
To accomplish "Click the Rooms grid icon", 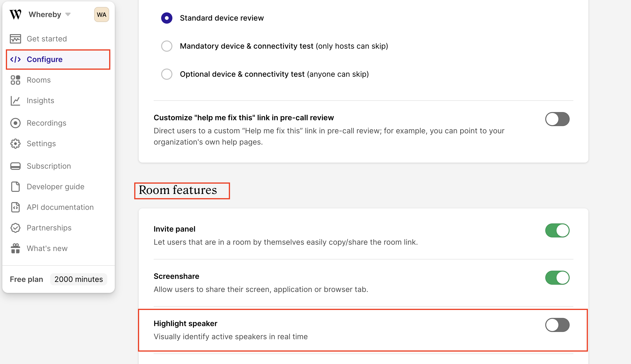I will pos(15,80).
